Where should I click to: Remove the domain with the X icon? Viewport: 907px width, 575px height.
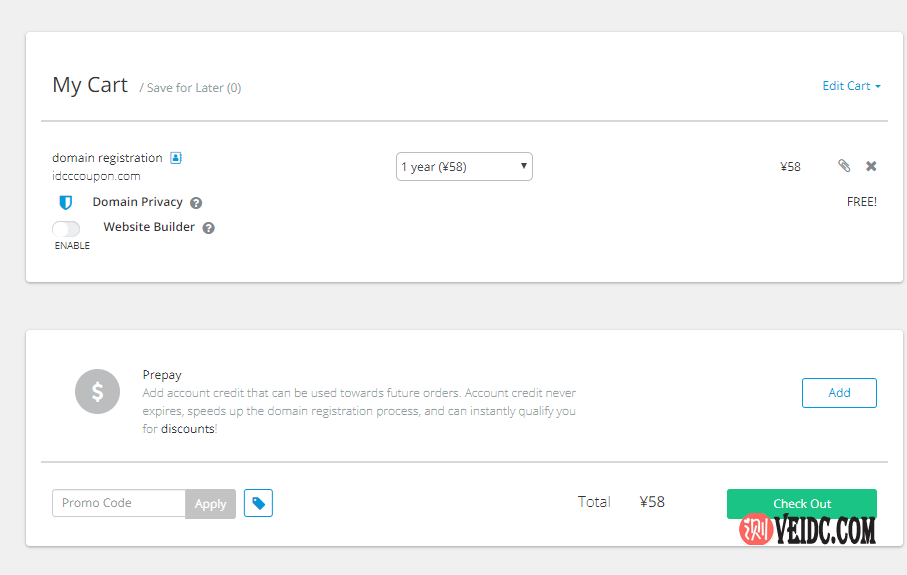pos(871,166)
